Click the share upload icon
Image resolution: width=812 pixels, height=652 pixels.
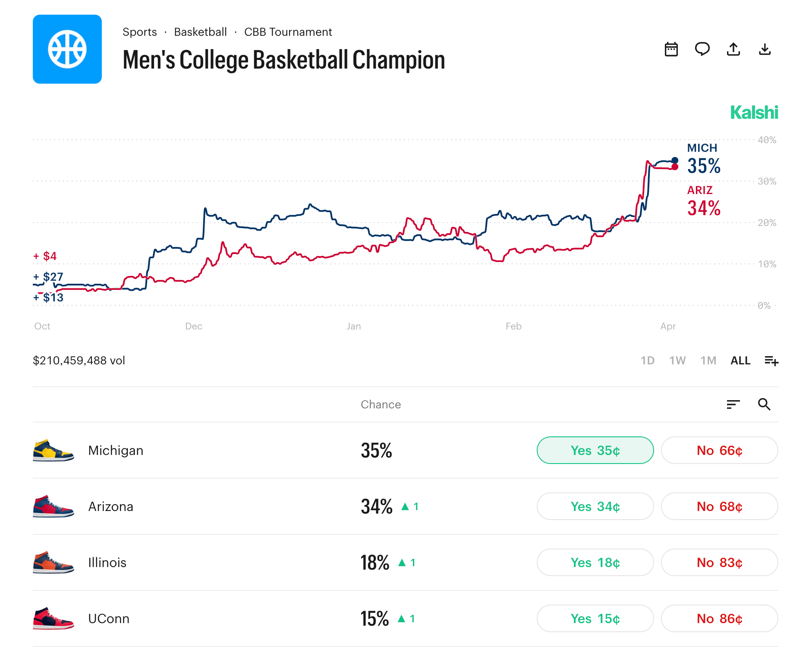click(x=733, y=50)
